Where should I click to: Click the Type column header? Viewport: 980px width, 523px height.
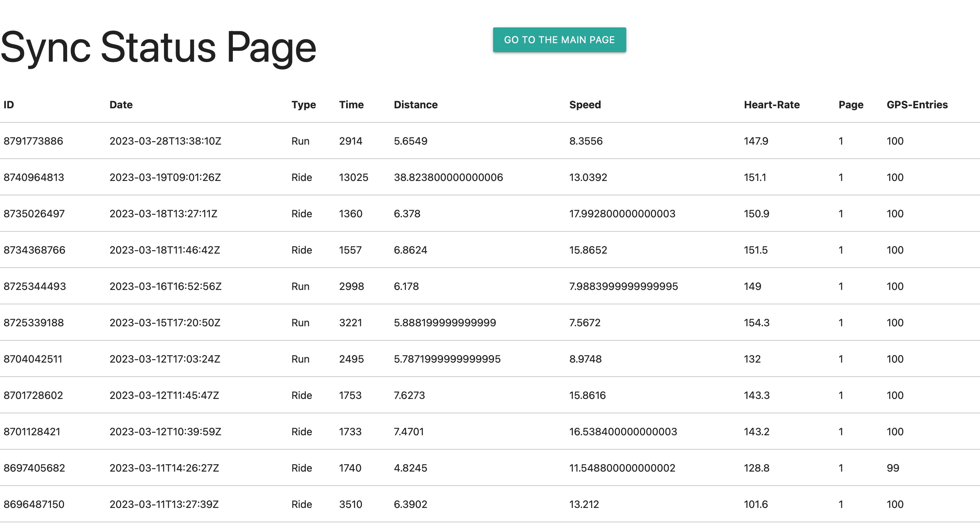point(304,105)
